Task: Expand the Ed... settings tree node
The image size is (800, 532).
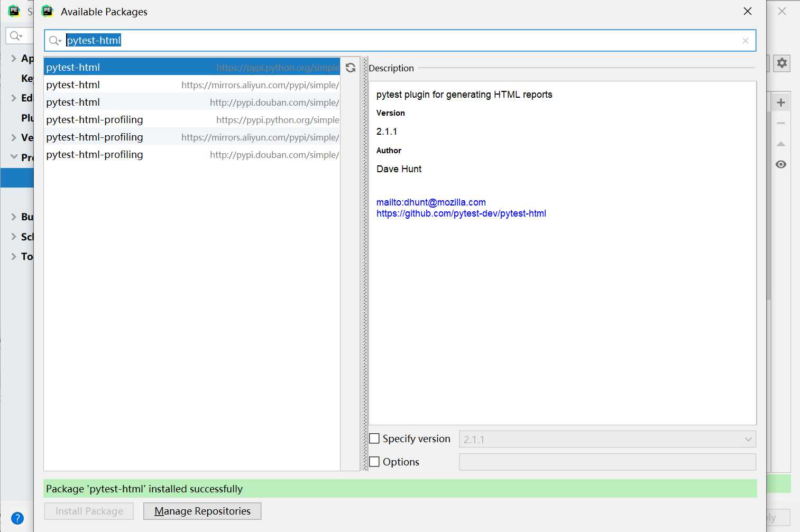Action: coord(14,98)
